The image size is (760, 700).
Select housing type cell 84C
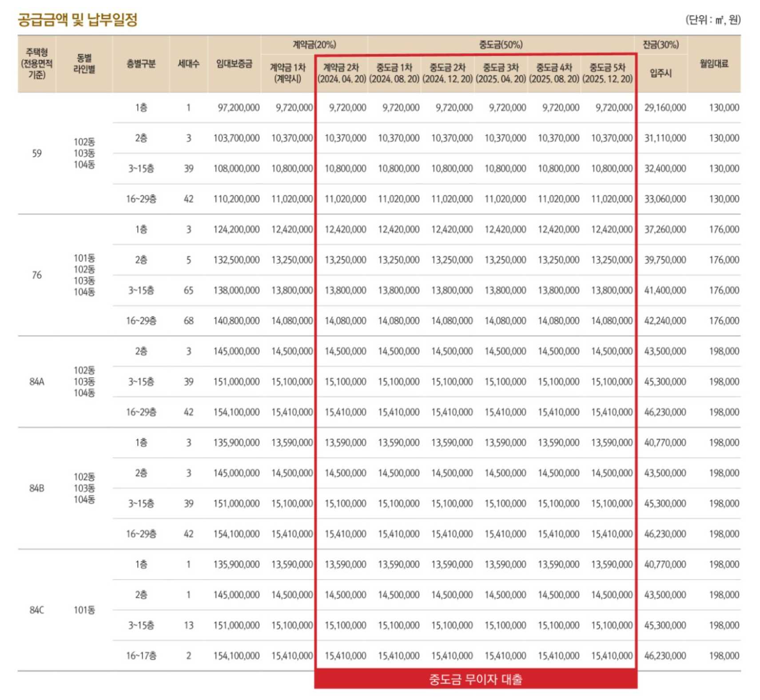point(37,610)
